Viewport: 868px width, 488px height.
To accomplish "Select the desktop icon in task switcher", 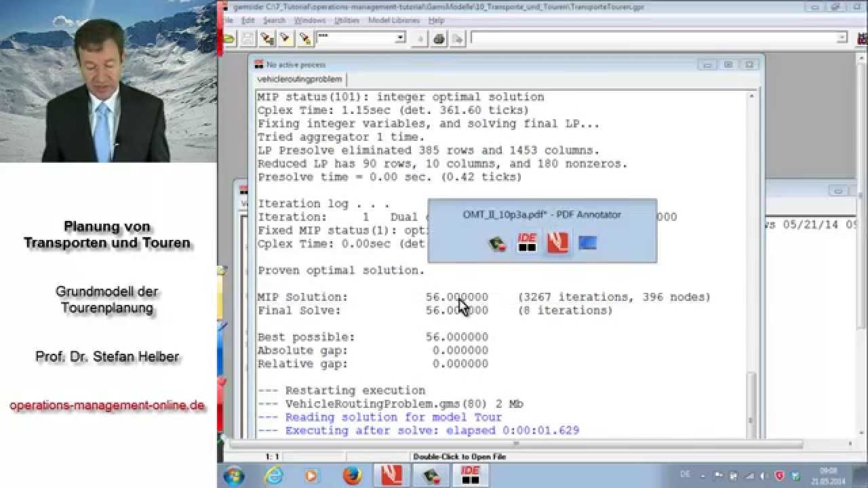I will tap(587, 243).
